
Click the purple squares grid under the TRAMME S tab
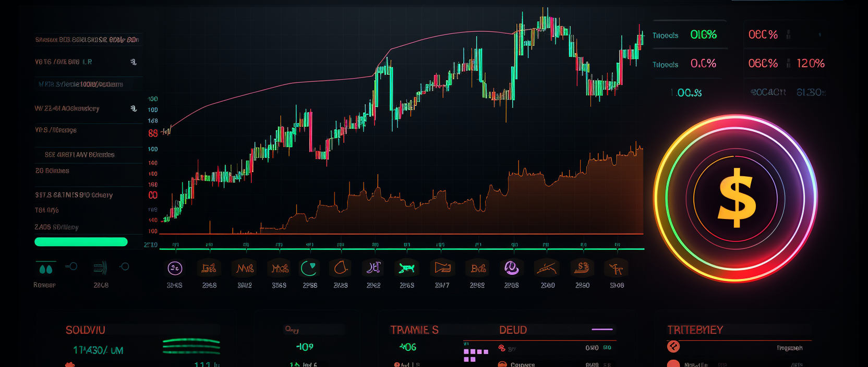click(476, 356)
